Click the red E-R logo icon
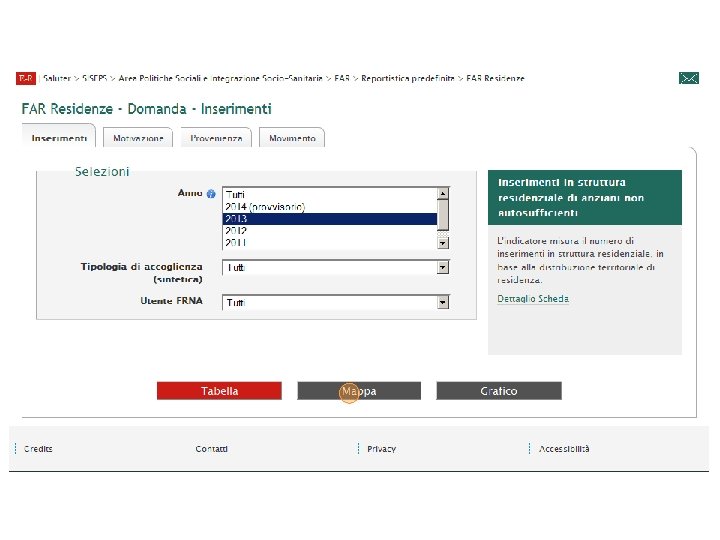The width and height of the screenshot is (720, 540). click(x=26, y=79)
